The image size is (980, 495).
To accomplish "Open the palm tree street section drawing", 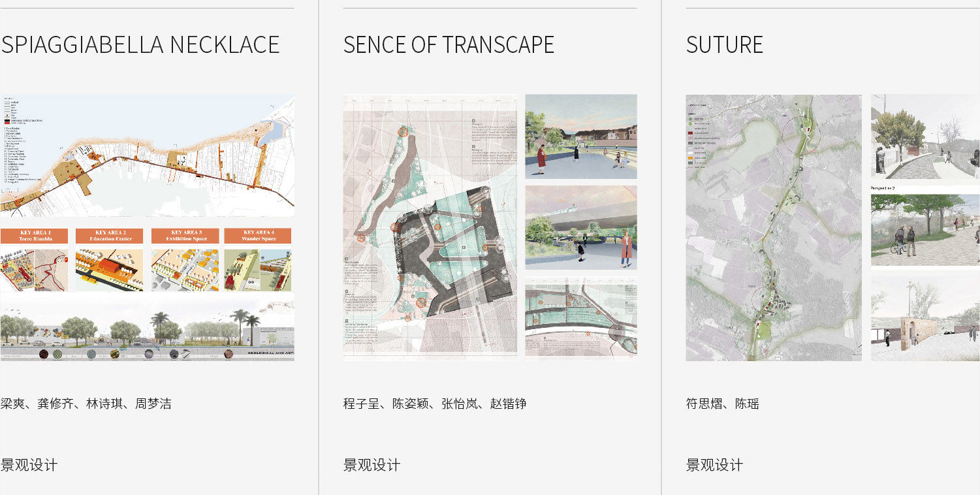I will pos(147,328).
